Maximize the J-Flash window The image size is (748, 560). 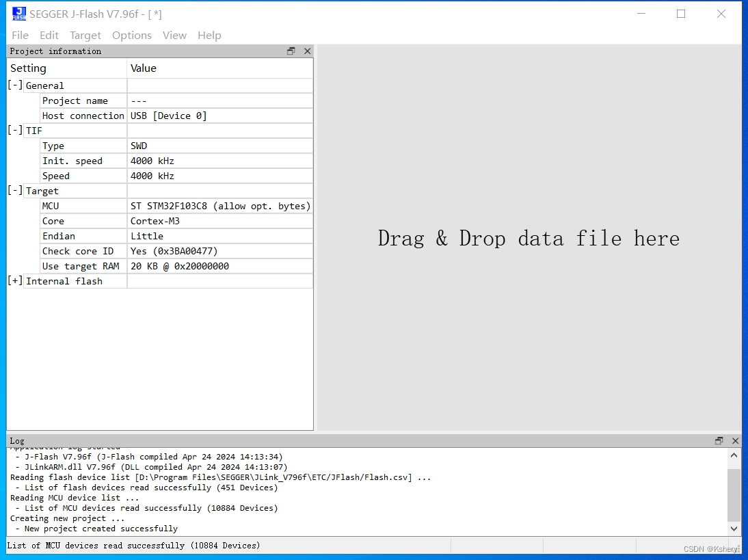tap(681, 14)
